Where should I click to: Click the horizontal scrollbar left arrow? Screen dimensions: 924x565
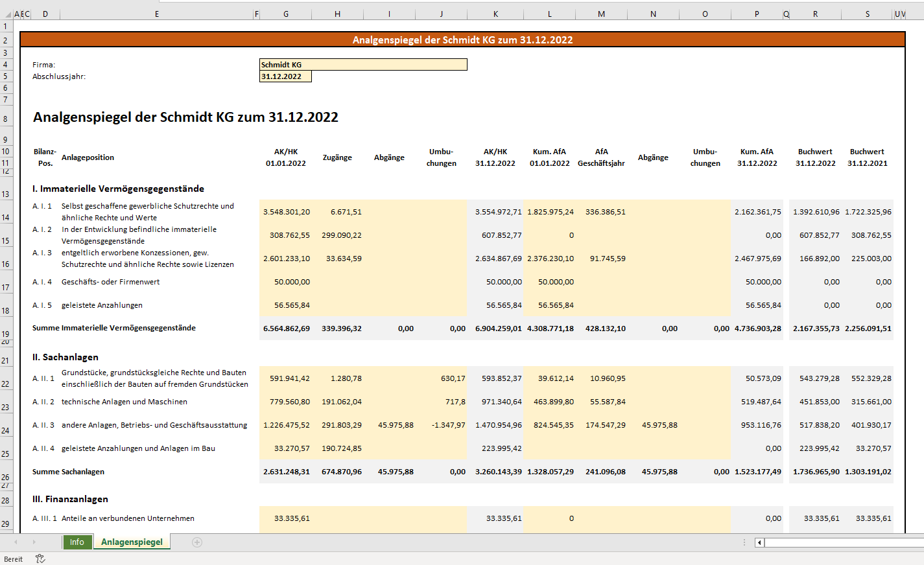point(759,542)
